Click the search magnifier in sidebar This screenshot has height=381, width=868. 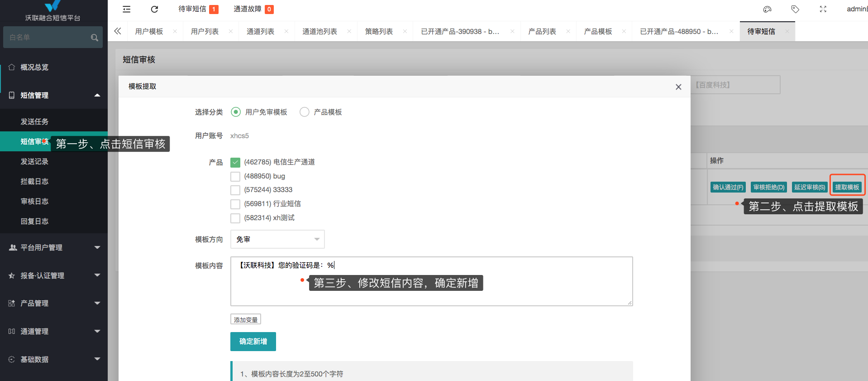pos(94,38)
